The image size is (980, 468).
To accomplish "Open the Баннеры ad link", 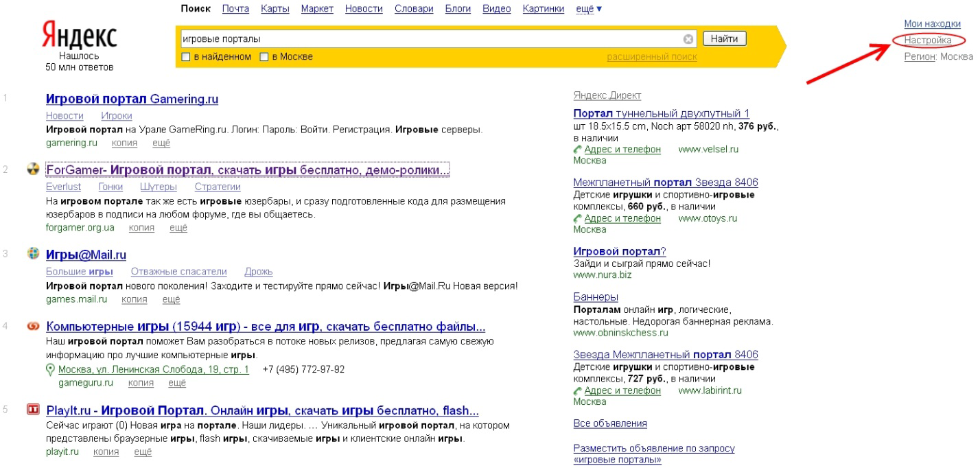I will tap(596, 297).
